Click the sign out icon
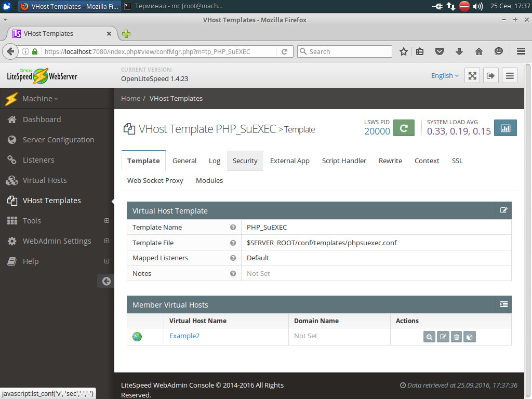Viewport: 532px width, 399px height. pyautogui.click(x=490, y=76)
